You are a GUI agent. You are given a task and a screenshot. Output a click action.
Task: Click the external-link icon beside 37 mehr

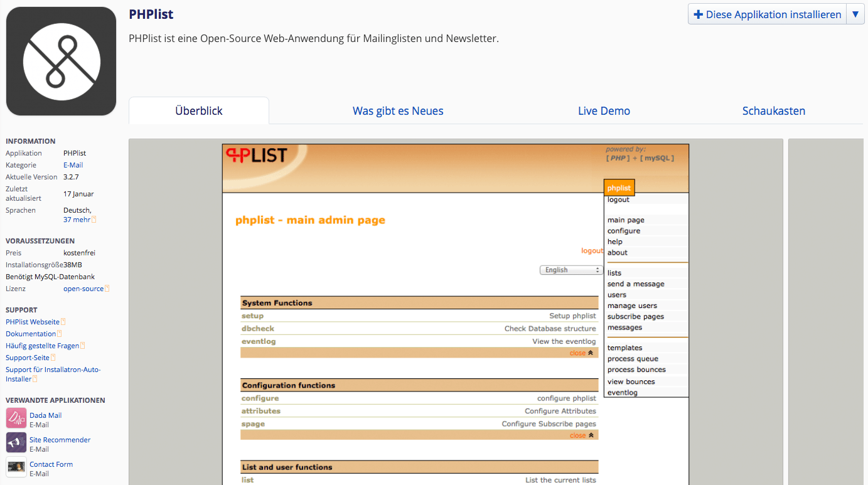tap(94, 219)
